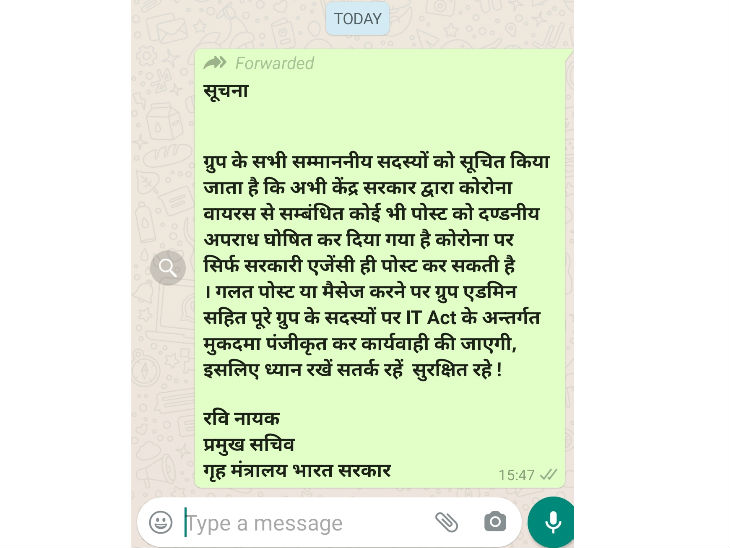
Task: Click the TODAY date badge
Action: click(358, 19)
